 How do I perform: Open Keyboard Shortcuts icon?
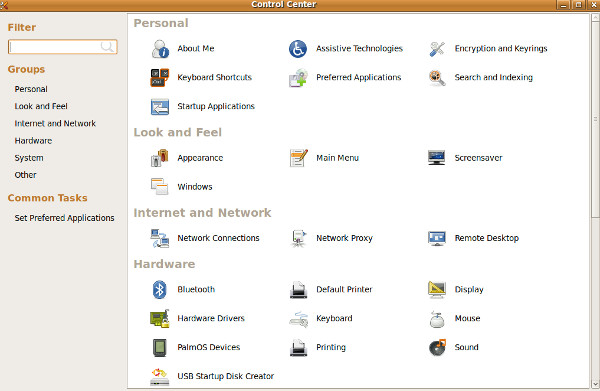(x=160, y=78)
